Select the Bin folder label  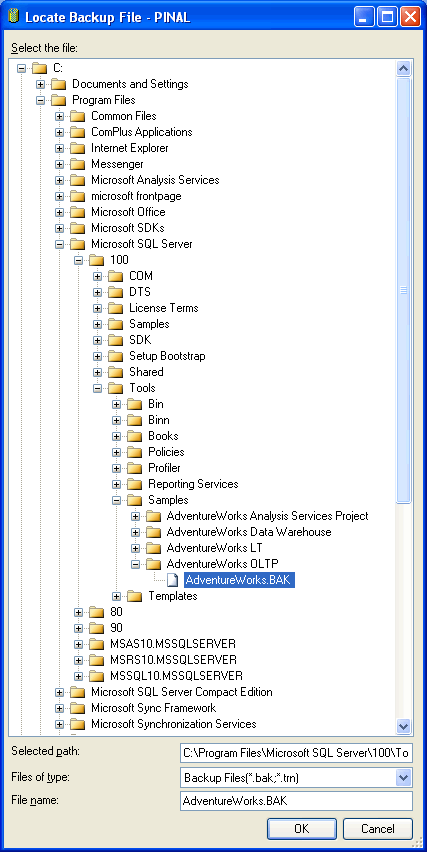click(155, 404)
